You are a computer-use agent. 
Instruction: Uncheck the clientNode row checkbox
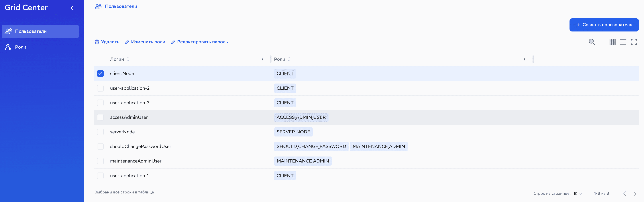pyautogui.click(x=100, y=73)
